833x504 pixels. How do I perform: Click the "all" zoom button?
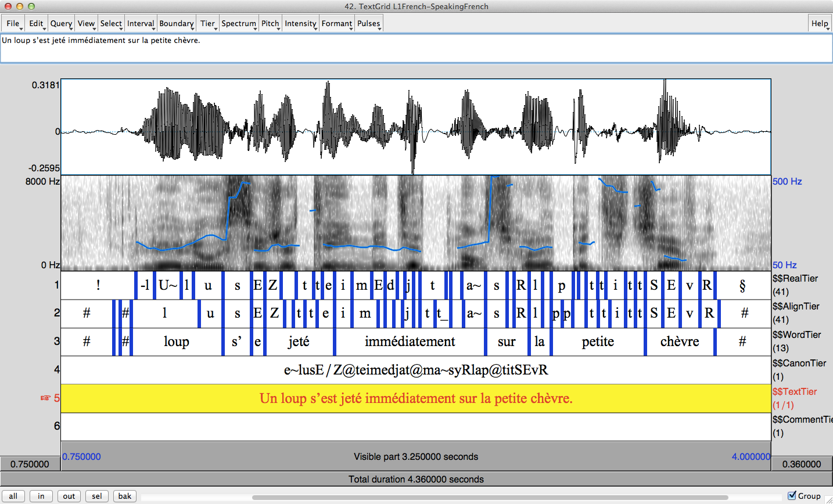[x=13, y=496]
